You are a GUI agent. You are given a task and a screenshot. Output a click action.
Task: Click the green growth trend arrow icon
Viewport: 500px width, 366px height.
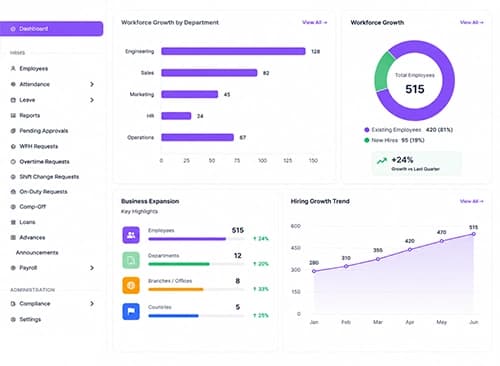coord(382,161)
